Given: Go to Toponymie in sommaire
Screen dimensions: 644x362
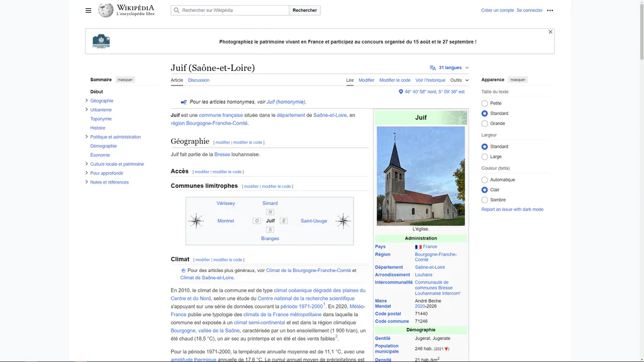Looking at the screenshot, I should coord(101,119).
